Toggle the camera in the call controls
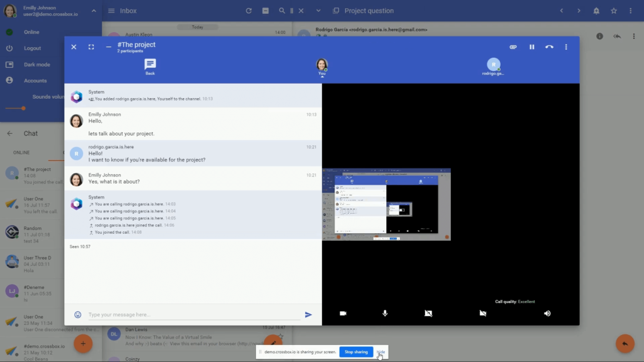644x362 pixels. (x=343, y=313)
